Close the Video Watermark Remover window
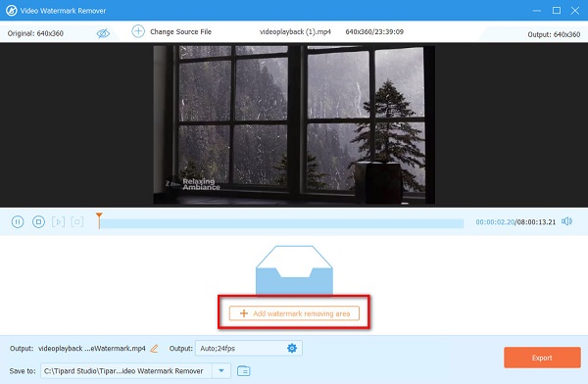Image resolution: width=588 pixels, height=384 pixels. click(x=575, y=11)
